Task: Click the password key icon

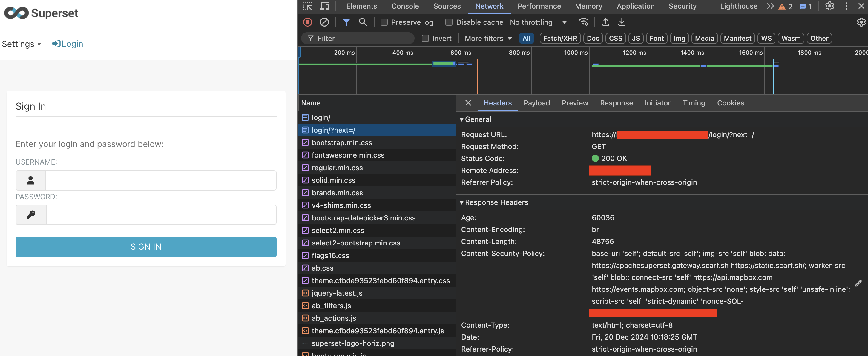Action: click(31, 214)
